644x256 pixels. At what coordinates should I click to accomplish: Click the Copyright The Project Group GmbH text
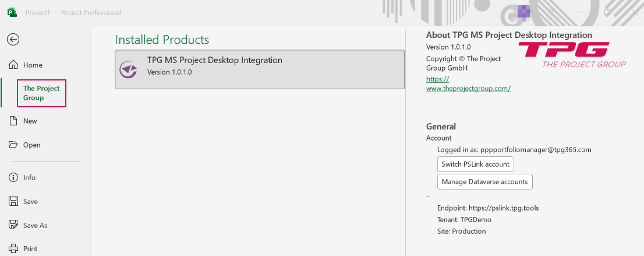click(x=463, y=64)
